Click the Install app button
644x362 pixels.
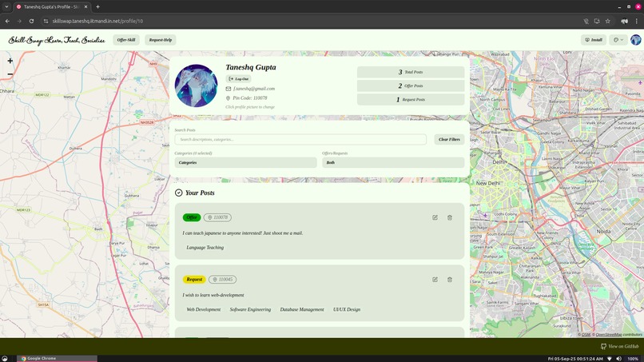[x=594, y=40]
